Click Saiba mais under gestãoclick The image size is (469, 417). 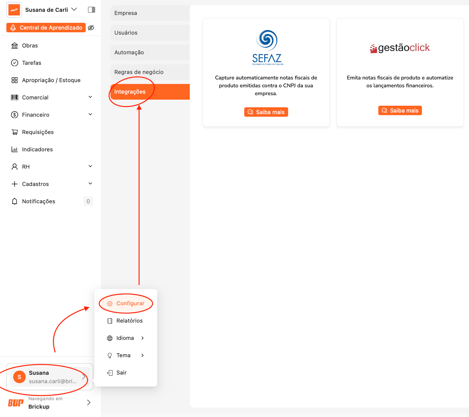point(400,110)
